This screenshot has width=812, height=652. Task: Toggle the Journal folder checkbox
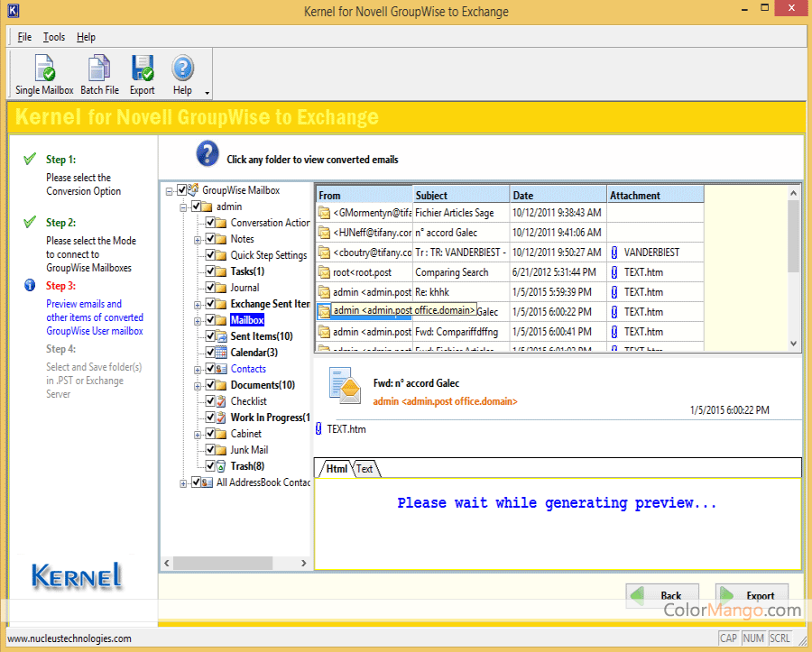click(209, 288)
